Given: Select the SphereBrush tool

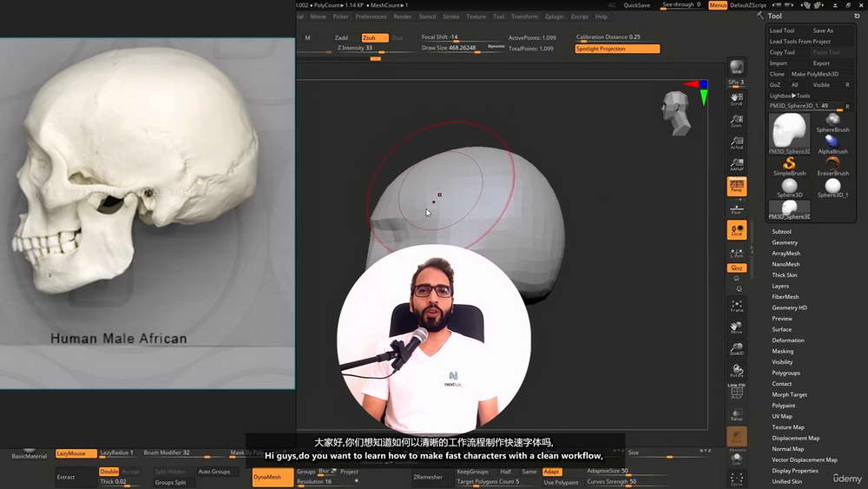Looking at the screenshot, I should pos(832,123).
